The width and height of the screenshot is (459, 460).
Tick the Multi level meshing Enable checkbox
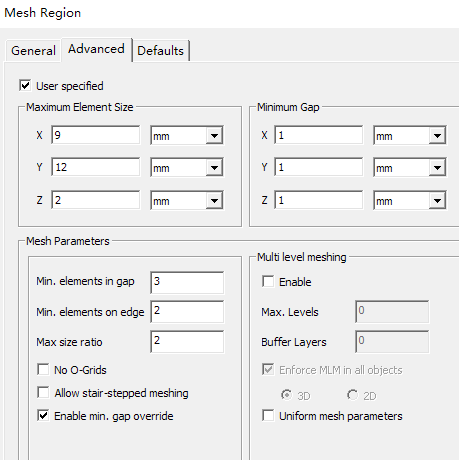click(268, 281)
